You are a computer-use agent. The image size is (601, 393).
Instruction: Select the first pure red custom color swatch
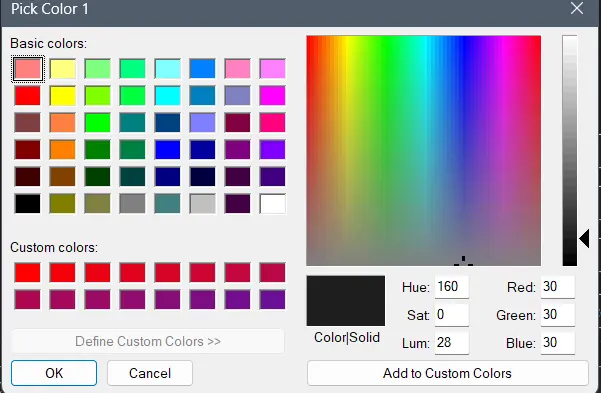(x=28, y=273)
